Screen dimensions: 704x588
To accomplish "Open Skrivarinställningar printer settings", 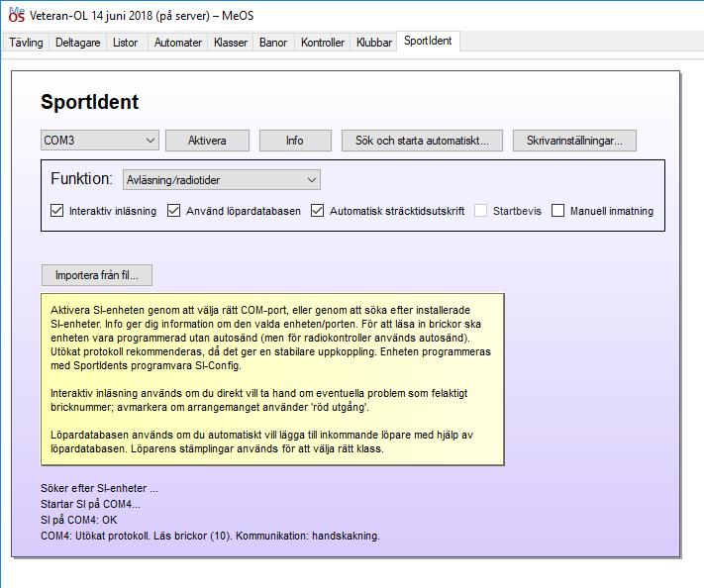I will click(x=574, y=141).
